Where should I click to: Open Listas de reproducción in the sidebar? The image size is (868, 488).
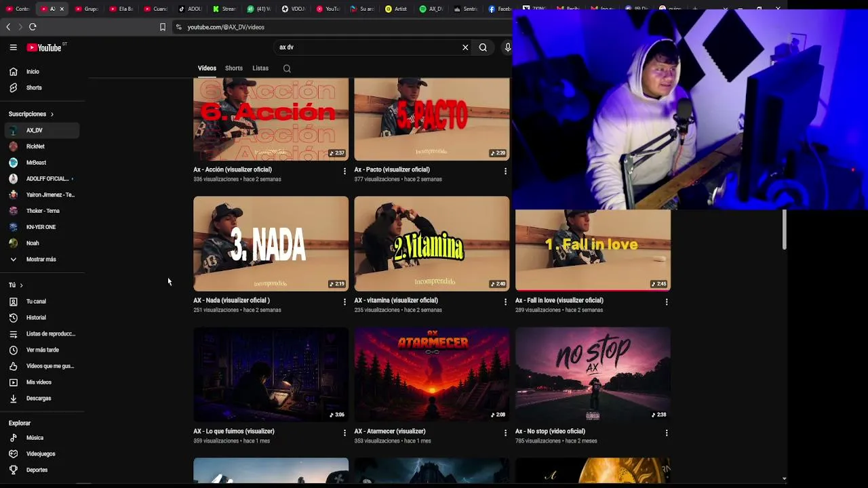click(42, 334)
